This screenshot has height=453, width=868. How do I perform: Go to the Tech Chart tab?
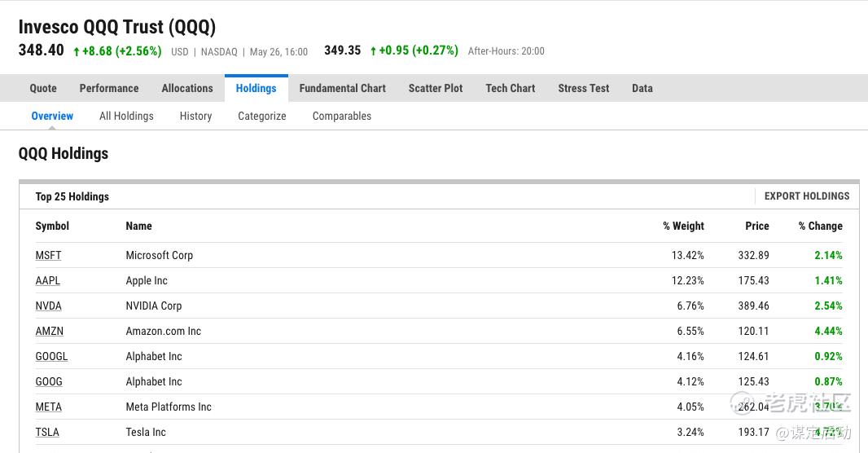[511, 88]
